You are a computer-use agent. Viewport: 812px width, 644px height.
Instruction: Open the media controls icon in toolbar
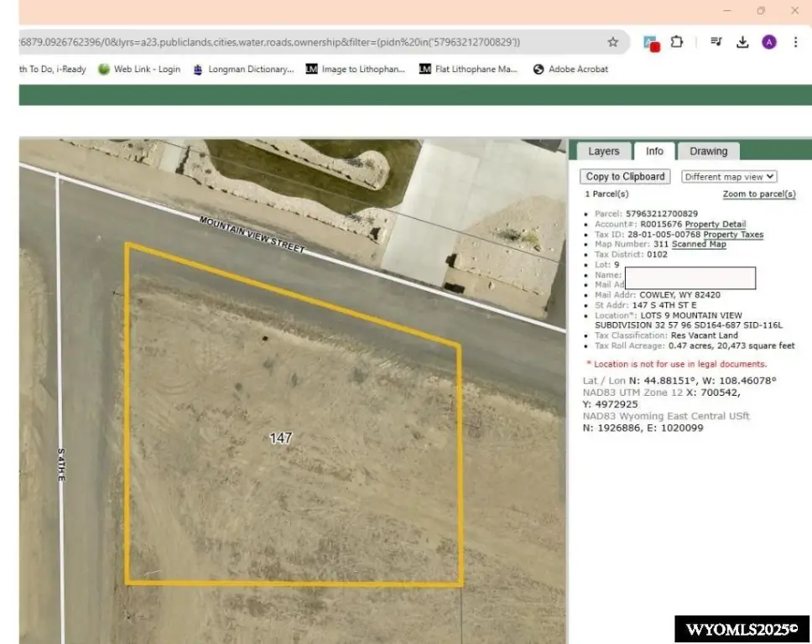[x=716, y=42]
